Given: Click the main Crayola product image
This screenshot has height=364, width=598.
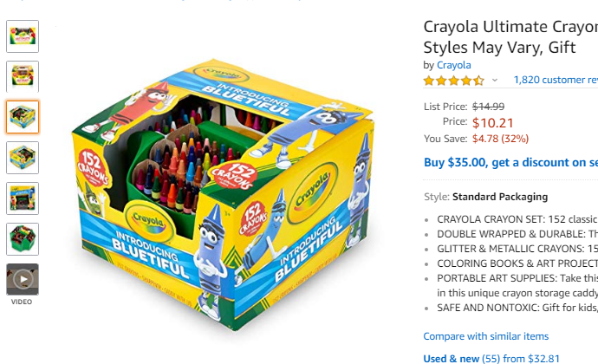Looking at the screenshot, I should 223,195.
